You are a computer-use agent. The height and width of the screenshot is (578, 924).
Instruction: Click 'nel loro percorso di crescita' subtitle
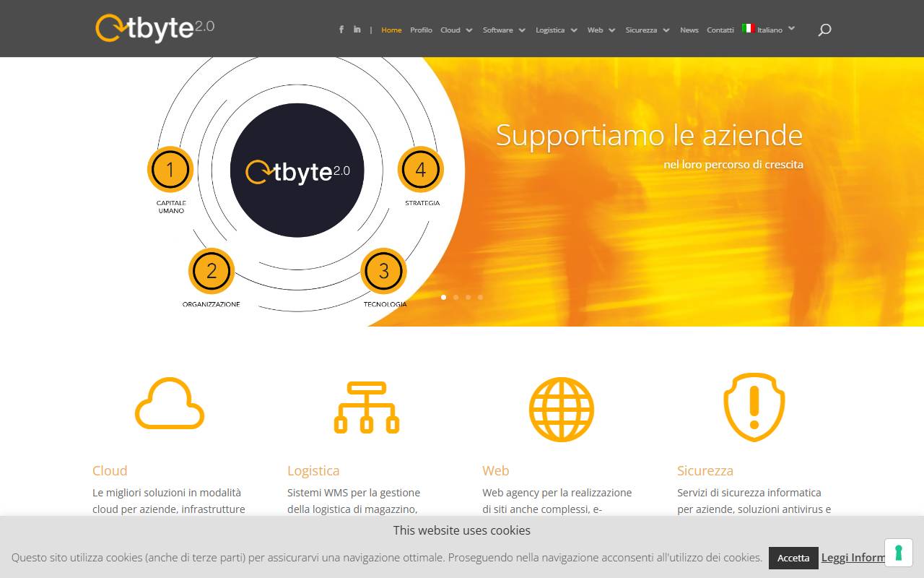733,165
